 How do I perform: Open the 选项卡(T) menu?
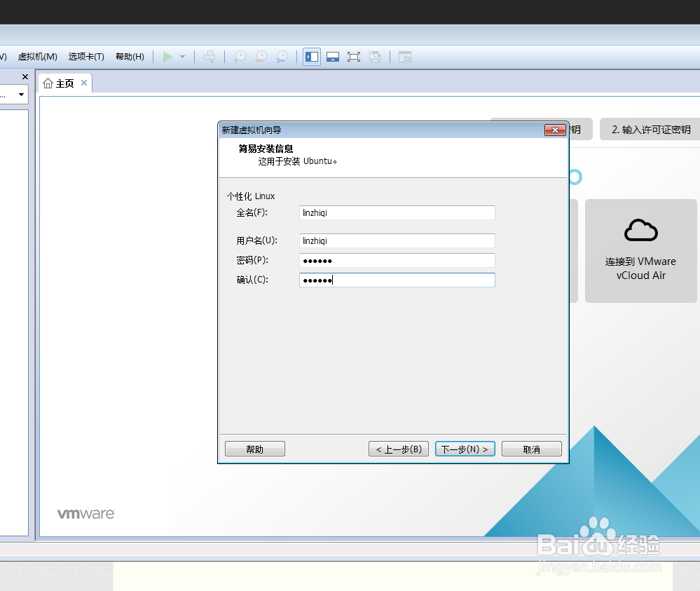[85, 57]
